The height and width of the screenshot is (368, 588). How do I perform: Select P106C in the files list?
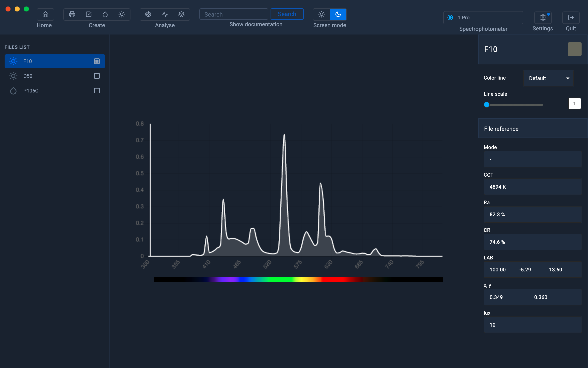coord(55,91)
